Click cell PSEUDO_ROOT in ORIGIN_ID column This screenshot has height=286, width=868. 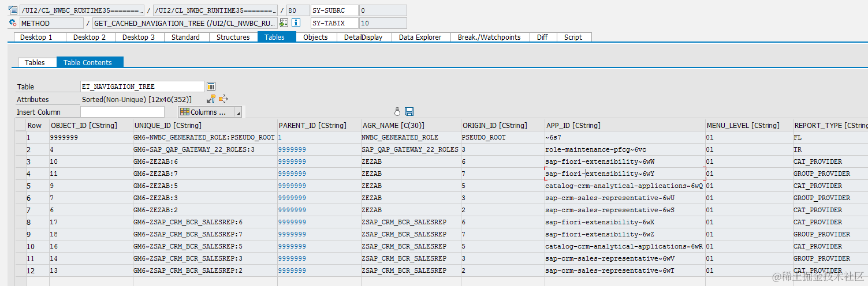coord(502,137)
